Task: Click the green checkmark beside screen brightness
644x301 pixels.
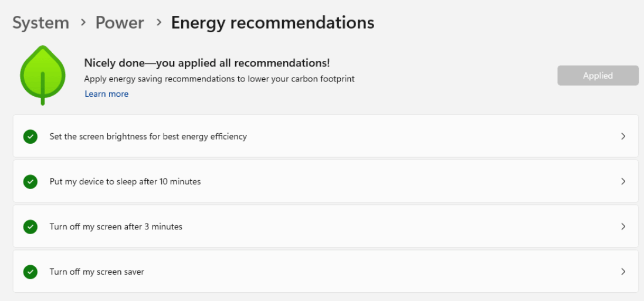Action: point(30,137)
